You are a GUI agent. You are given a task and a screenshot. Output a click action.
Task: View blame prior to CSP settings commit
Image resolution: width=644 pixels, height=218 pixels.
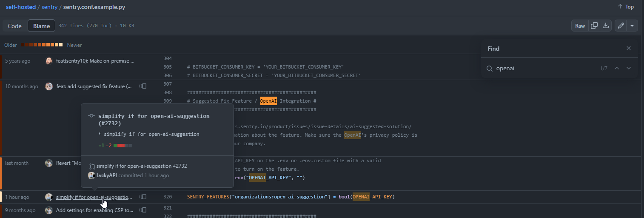pos(143,210)
